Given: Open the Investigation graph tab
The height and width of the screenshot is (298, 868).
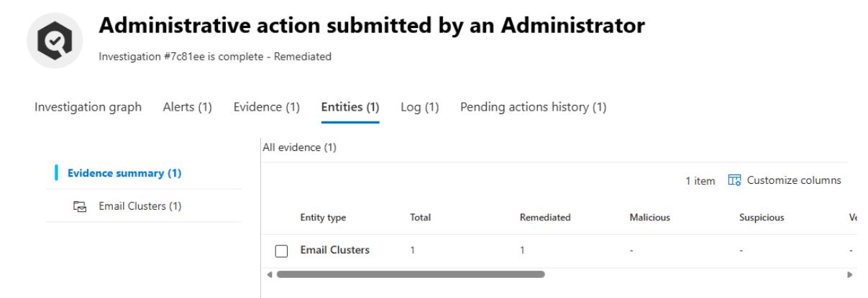Looking at the screenshot, I should (88, 108).
